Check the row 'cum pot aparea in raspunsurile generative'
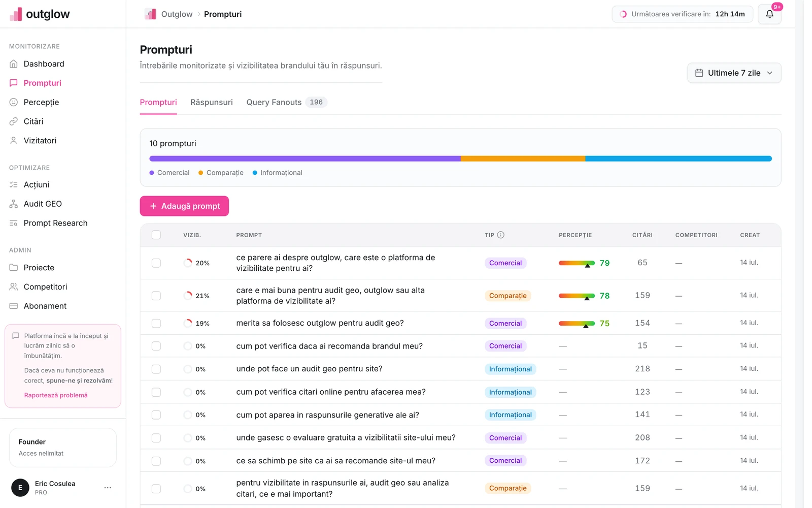 point(156,415)
